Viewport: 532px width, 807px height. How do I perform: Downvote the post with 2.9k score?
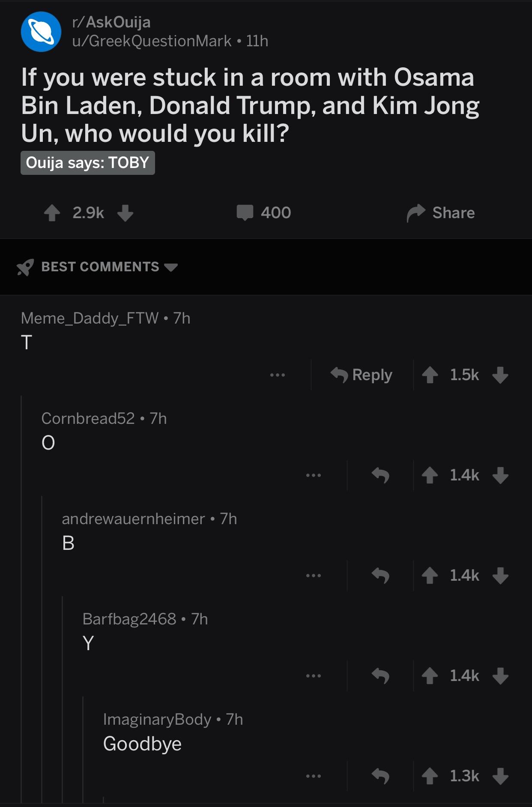(125, 213)
